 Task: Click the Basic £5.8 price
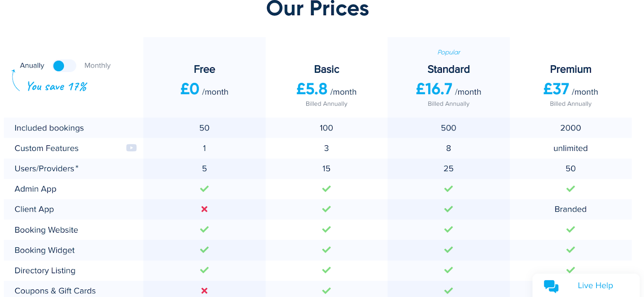312,89
